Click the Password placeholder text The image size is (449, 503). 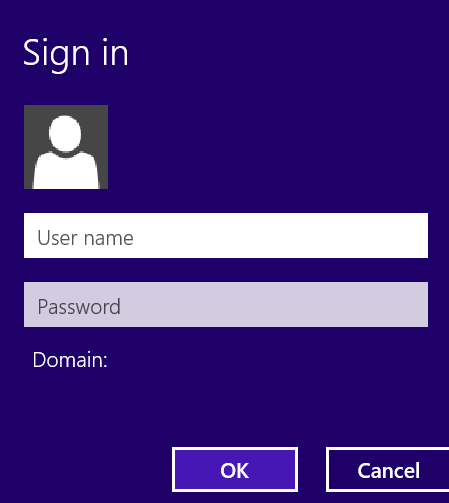click(x=79, y=307)
